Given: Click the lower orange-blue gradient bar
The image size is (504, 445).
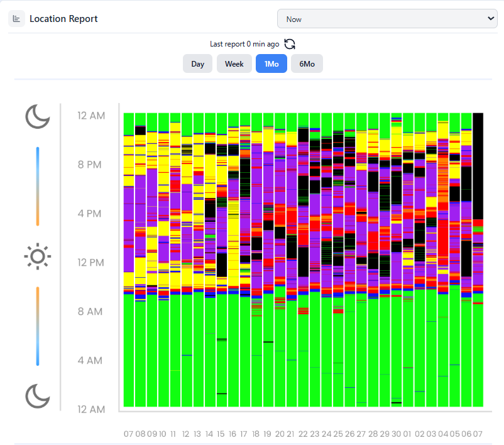Looking at the screenshot, I should point(38,326).
